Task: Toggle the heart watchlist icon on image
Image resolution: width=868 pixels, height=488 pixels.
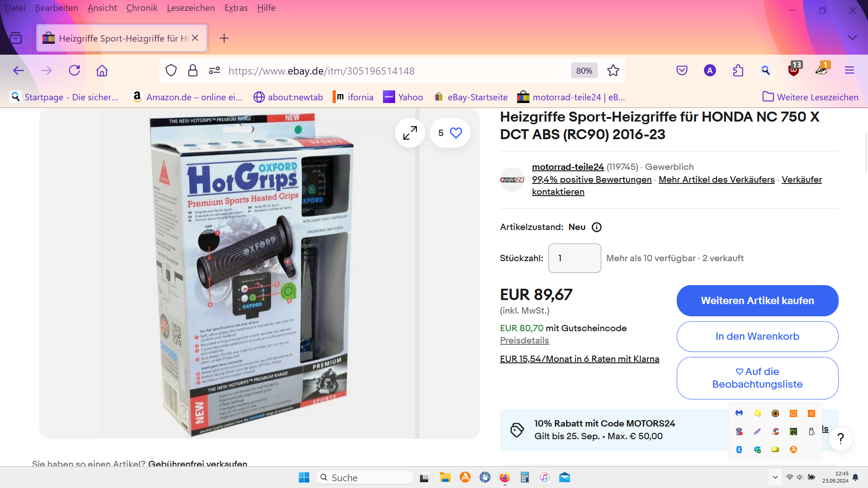Action: point(456,133)
